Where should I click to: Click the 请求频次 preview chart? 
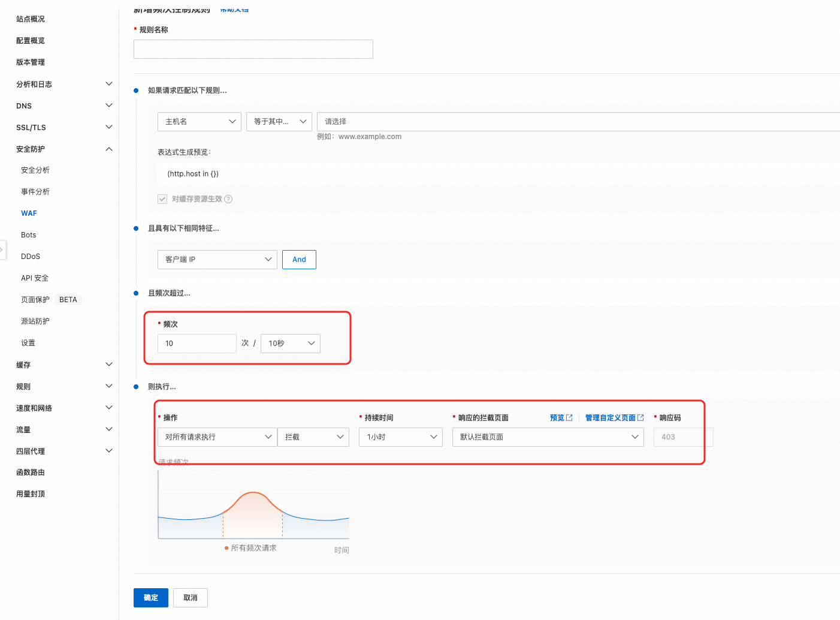(x=253, y=505)
